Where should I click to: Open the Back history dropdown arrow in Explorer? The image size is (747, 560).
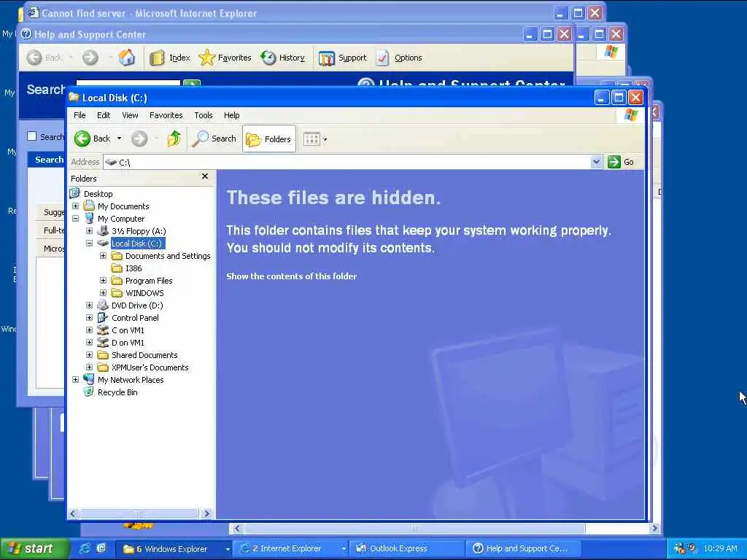coord(119,139)
